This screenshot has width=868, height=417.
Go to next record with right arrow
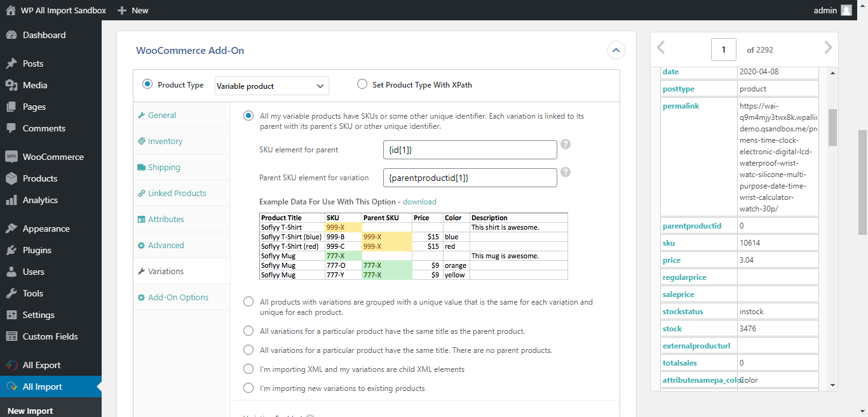pyautogui.click(x=827, y=48)
